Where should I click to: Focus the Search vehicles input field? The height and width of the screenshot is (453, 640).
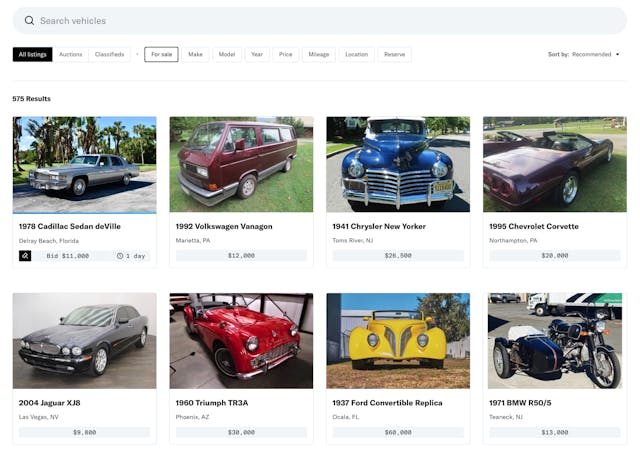pos(320,20)
